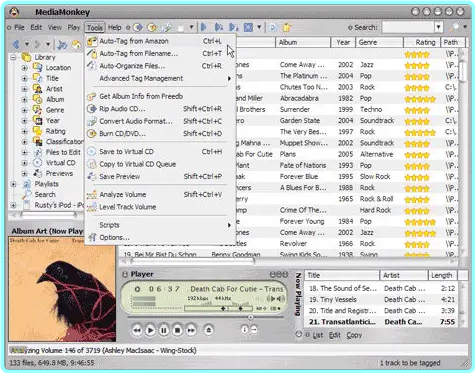Screen dimensions: 475x373
Task: Click the album art thumbnail
Action: pyautogui.click(x=62, y=289)
